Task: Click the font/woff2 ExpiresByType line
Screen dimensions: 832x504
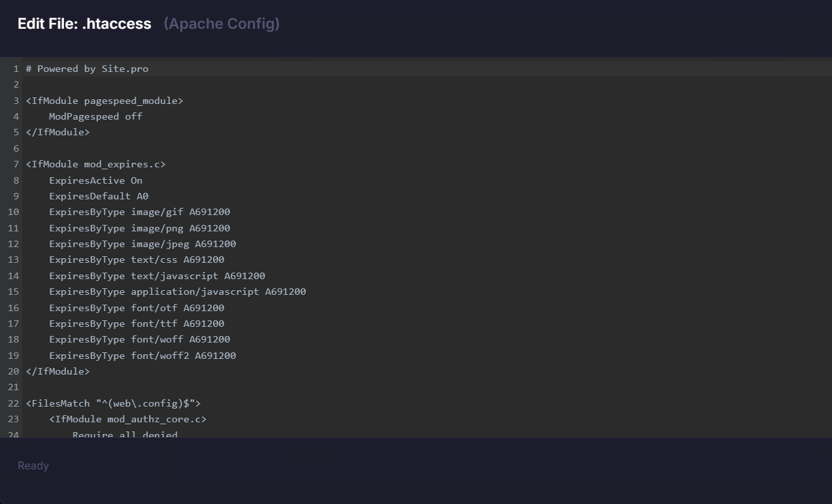Action: tap(142, 356)
